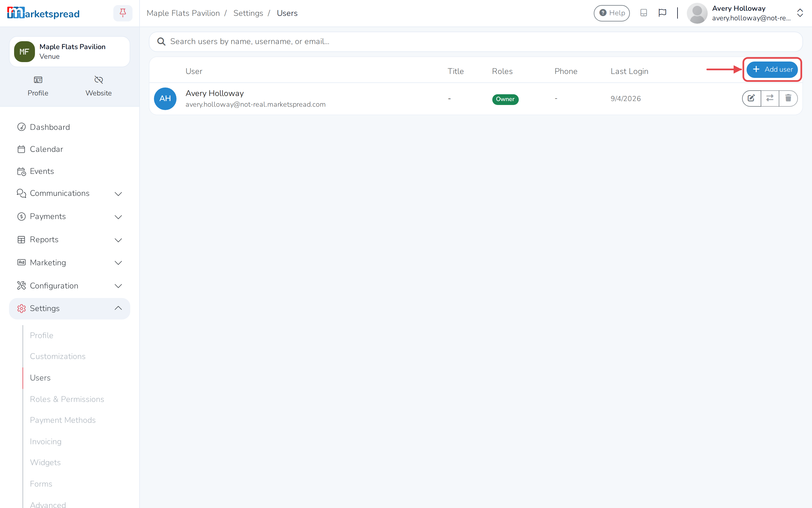Expand the Payments menu

(x=69, y=216)
